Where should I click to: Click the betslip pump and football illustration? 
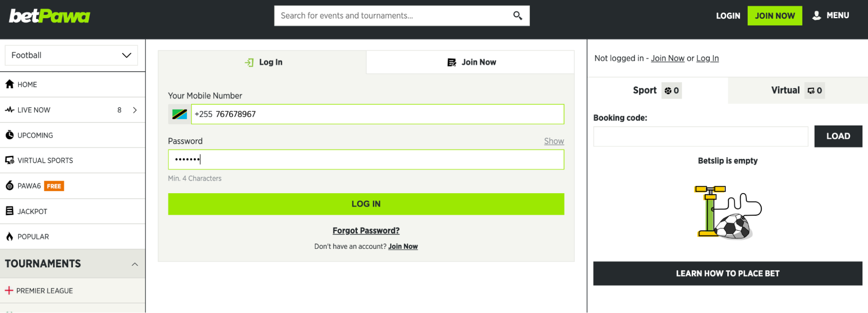click(x=728, y=213)
